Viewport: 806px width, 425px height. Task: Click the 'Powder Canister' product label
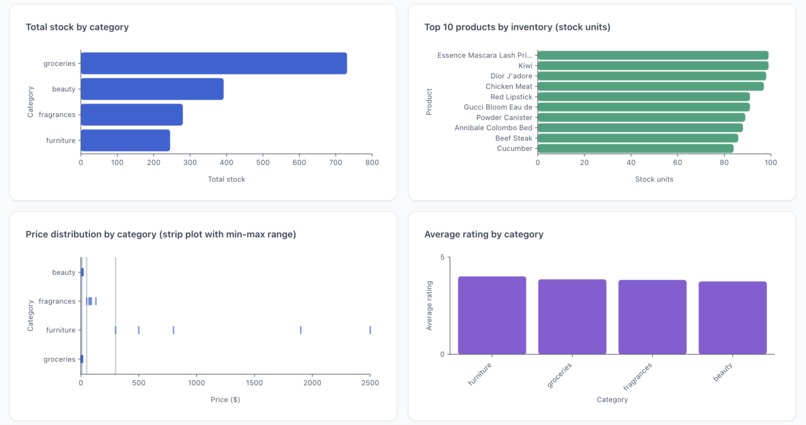coord(504,117)
